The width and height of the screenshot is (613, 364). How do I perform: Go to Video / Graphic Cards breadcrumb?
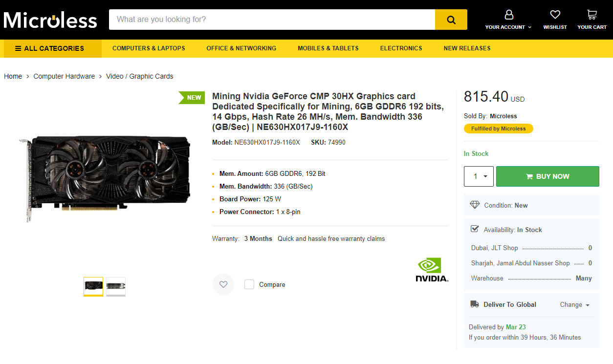click(x=140, y=76)
